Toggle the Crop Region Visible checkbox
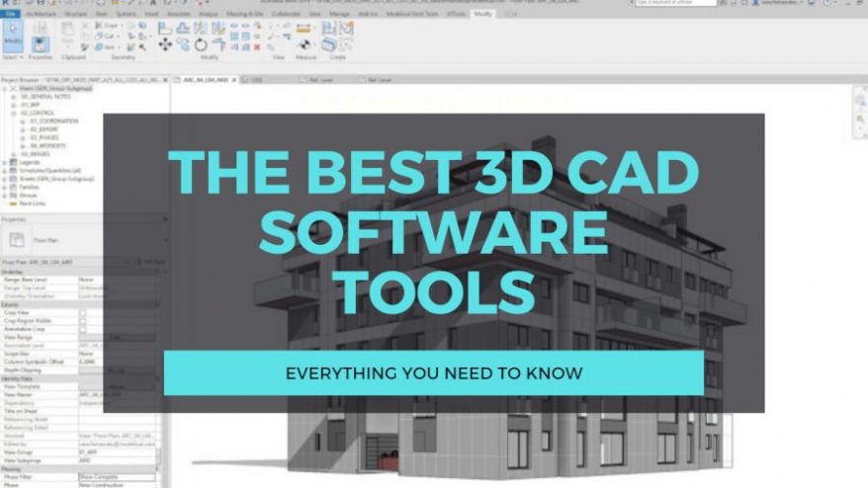868x488 pixels. pyautogui.click(x=83, y=321)
